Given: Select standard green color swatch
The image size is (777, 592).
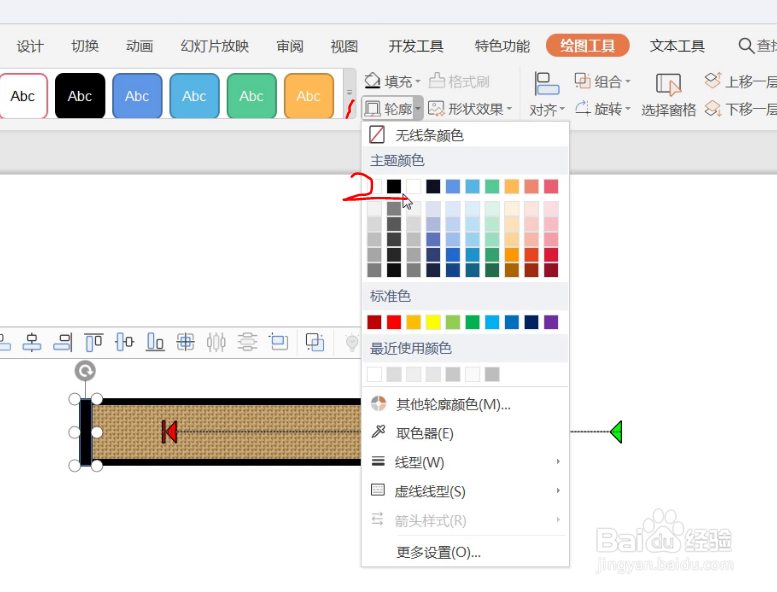Looking at the screenshot, I should click(472, 322).
